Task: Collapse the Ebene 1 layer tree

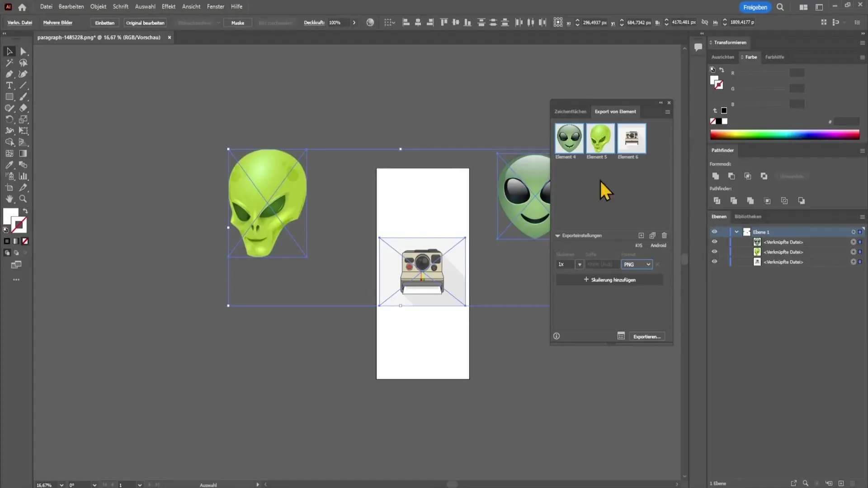Action: tap(736, 232)
